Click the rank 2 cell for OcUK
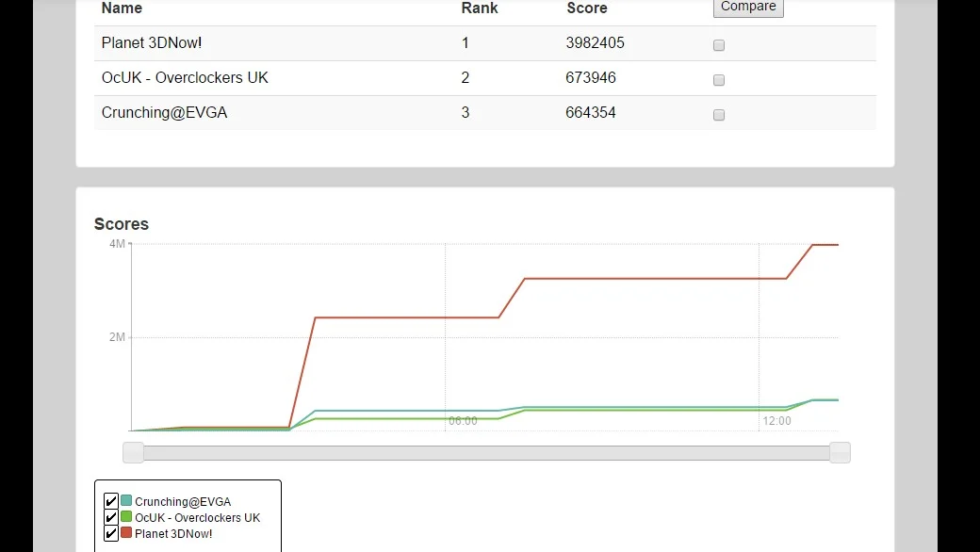This screenshot has height=552, width=980. point(465,78)
